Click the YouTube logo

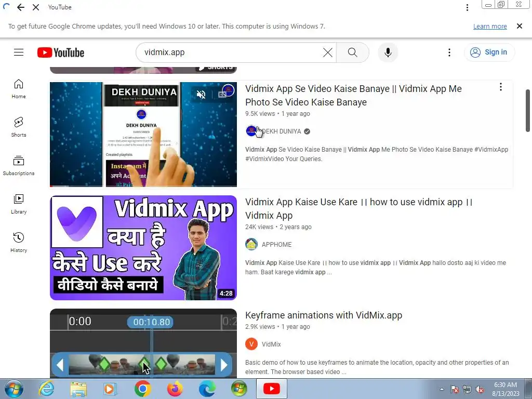pos(61,52)
